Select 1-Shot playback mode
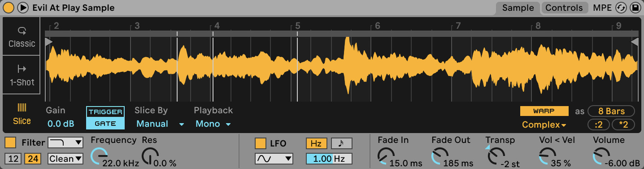644x169 pixels. tap(21, 75)
